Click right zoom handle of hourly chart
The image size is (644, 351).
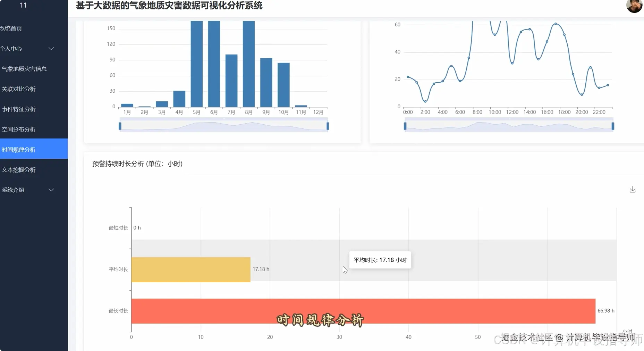coord(613,126)
